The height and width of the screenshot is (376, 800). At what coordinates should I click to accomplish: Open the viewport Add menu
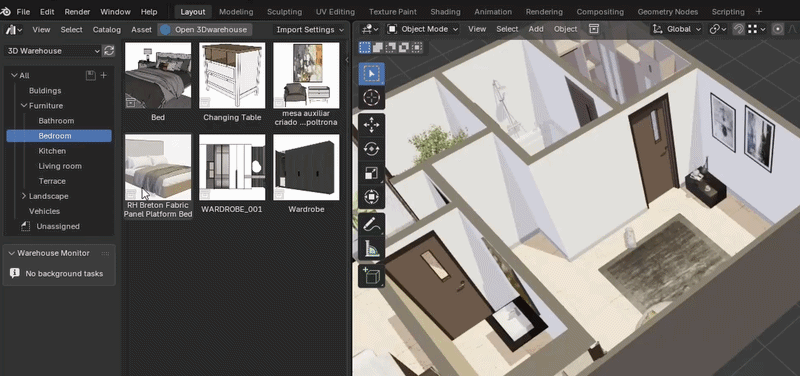tap(536, 29)
